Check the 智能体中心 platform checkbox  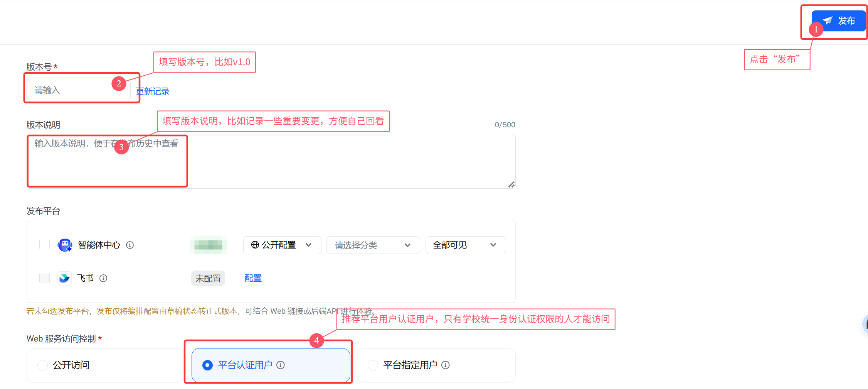point(45,244)
